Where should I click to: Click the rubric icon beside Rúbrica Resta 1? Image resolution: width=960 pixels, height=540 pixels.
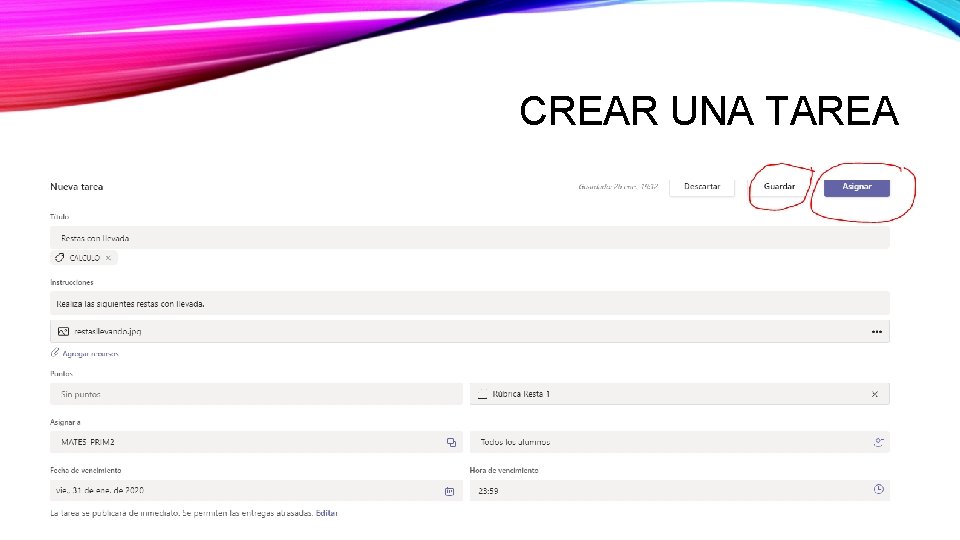482,395
